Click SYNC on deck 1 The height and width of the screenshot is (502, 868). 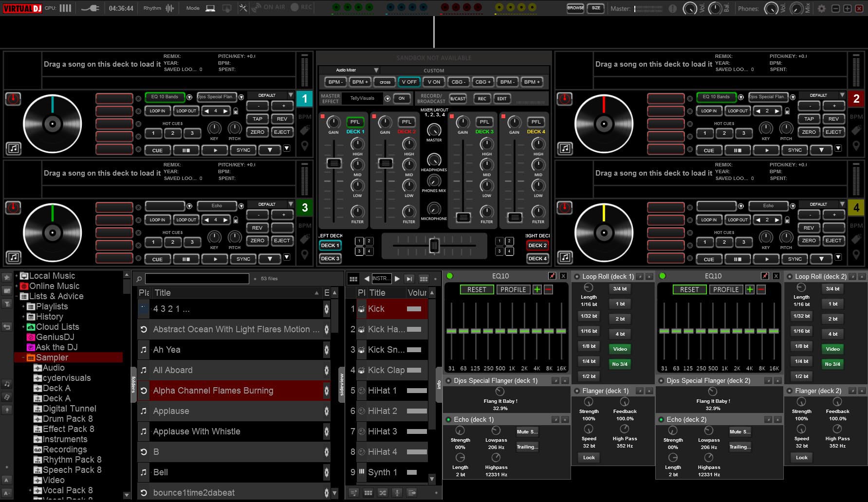point(243,150)
